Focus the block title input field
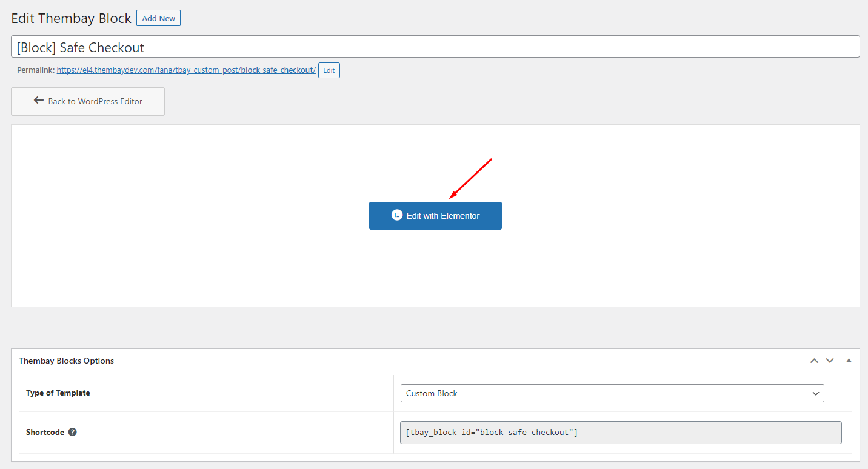The width and height of the screenshot is (868, 469). 435,47
